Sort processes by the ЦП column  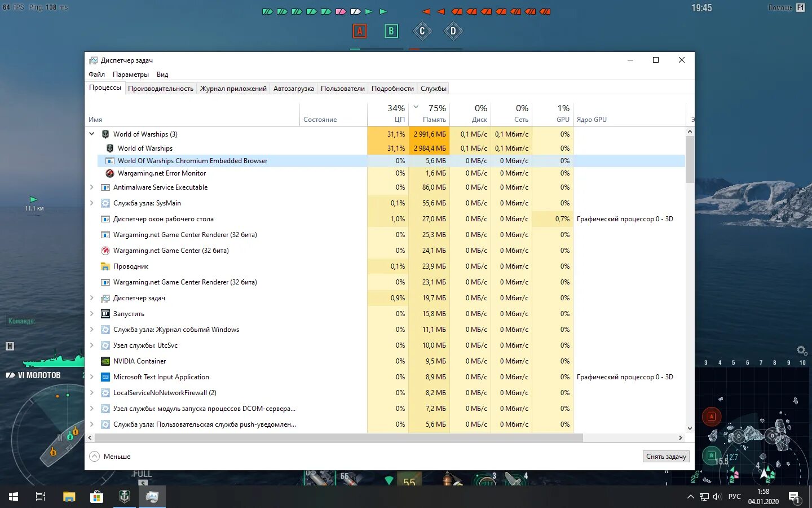point(387,113)
